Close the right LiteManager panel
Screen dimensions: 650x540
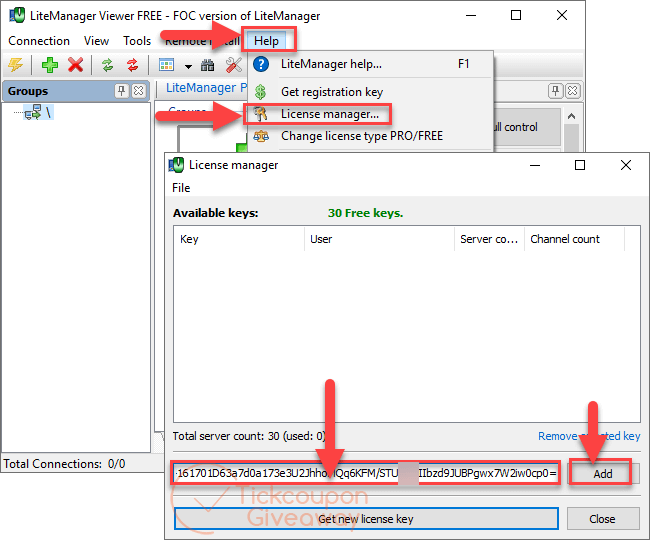pos(572,90)
